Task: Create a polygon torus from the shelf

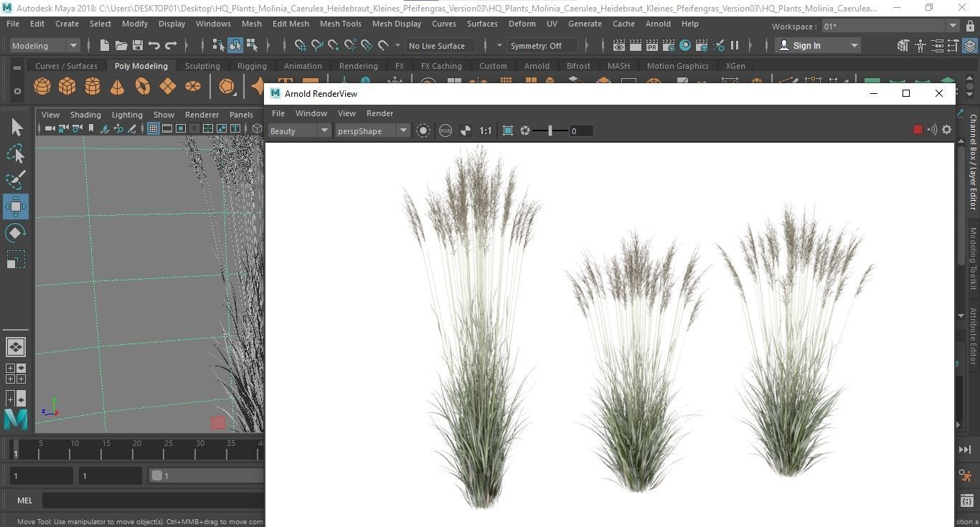Action: tap(143, 87)
